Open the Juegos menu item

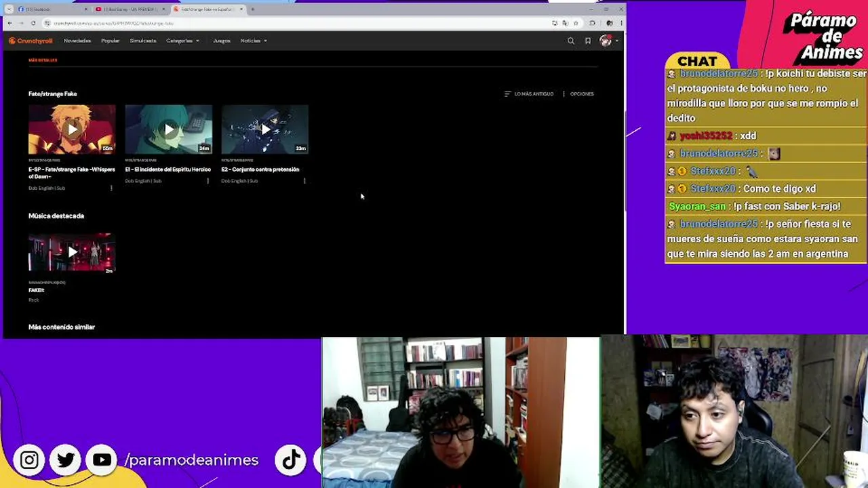(x=222, y=41)
